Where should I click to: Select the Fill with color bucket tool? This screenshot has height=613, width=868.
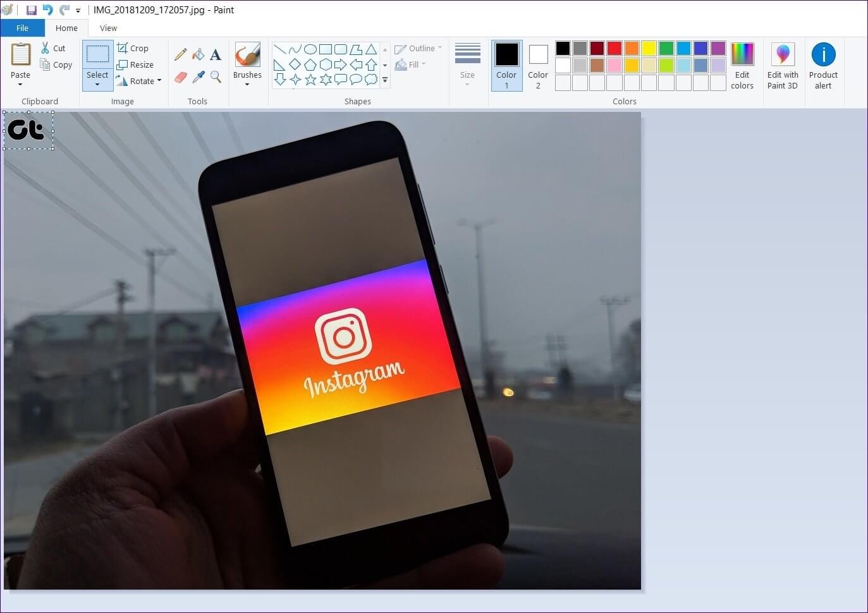[x=198, y=55]
